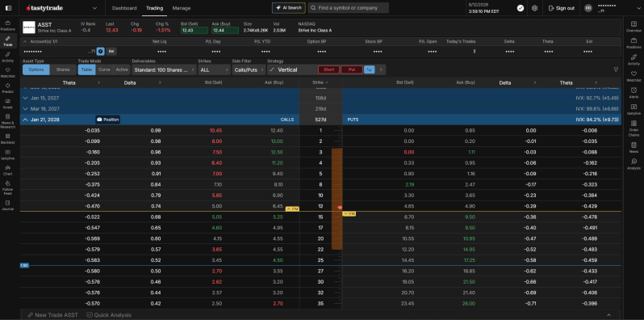Open News in the right sidebar

(x=634, y=147)
